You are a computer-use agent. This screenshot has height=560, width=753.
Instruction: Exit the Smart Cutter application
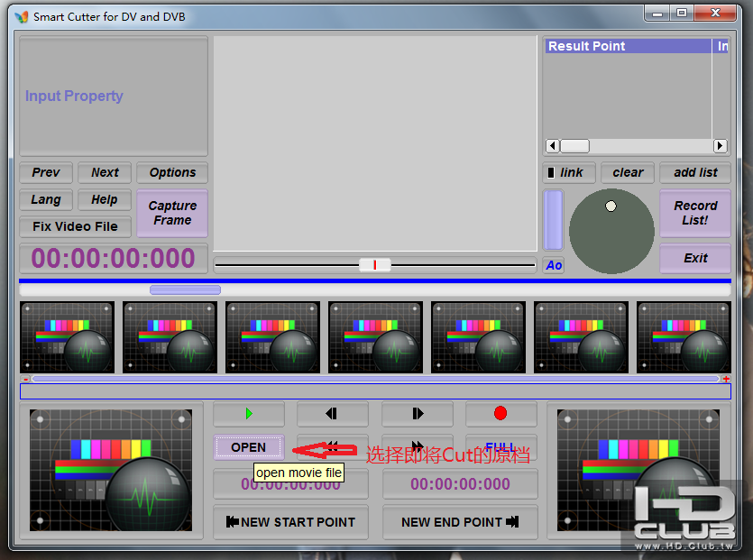click(x=695, y=259)
